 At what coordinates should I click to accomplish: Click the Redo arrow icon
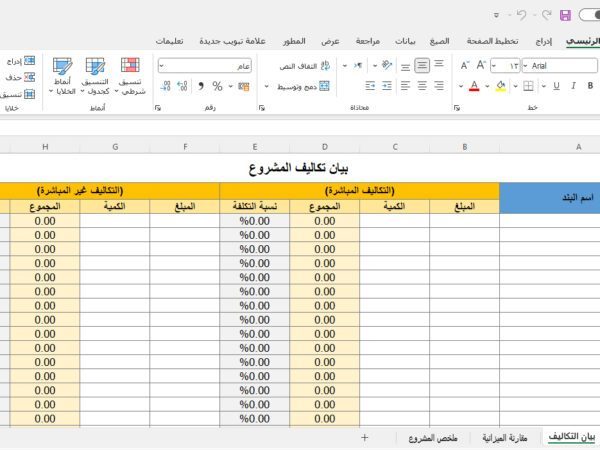pyautogui.click(x=546, y=15)
